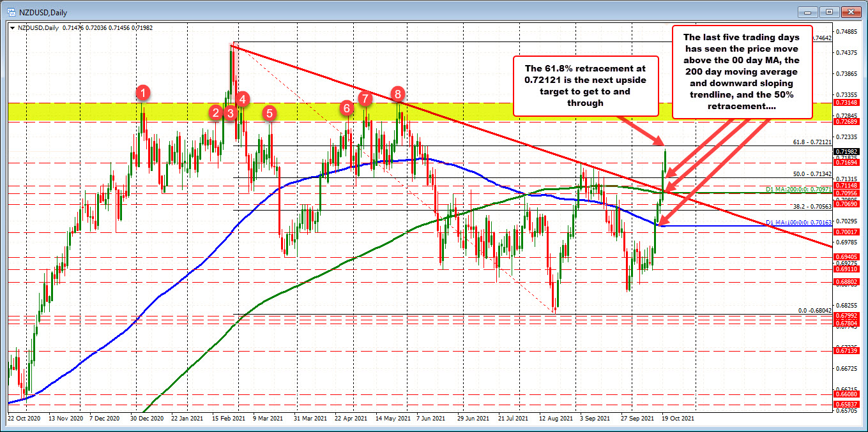
Task: Click the current price label 0.71982
Action: point(846,152)
